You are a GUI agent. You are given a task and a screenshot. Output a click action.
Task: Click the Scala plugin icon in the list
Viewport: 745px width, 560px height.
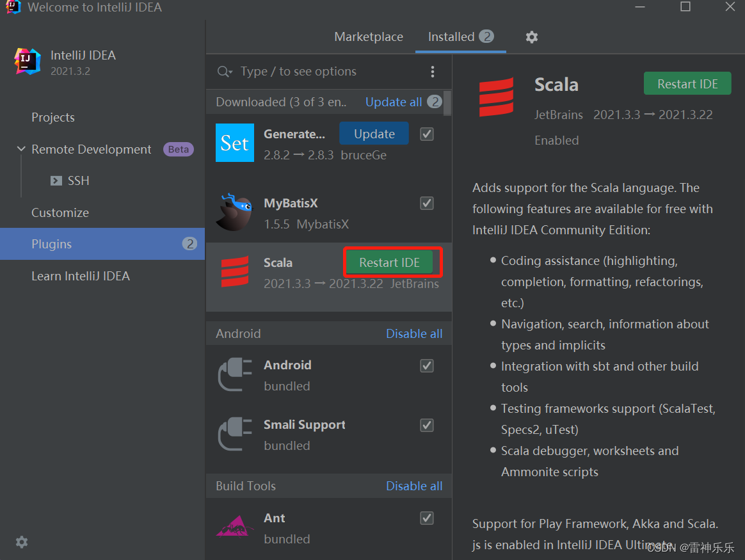(x=235, y=271)
